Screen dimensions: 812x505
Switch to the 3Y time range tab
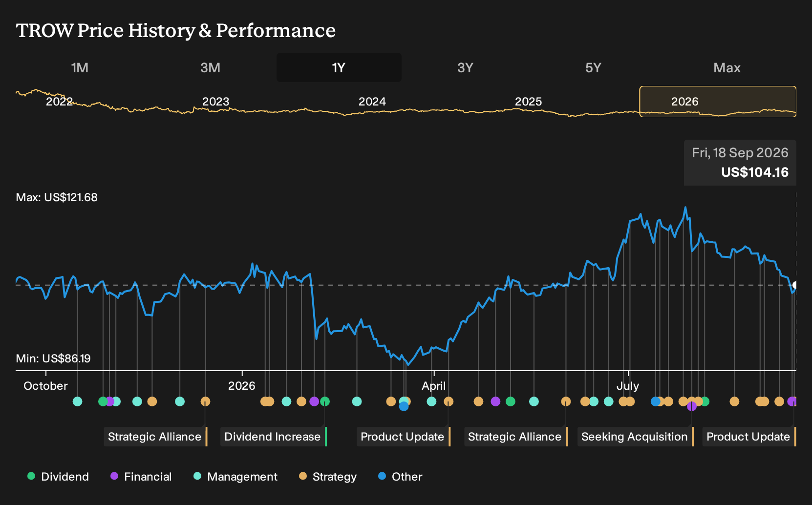(465, 68)
